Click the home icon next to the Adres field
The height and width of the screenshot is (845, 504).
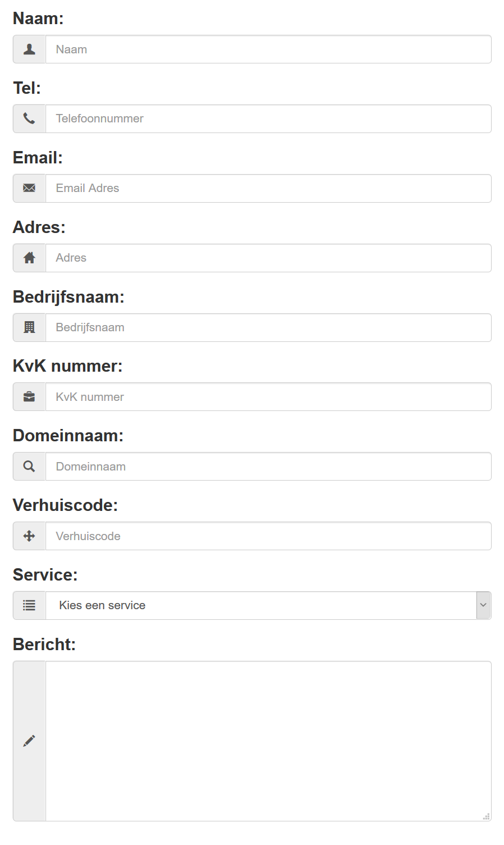29,258
